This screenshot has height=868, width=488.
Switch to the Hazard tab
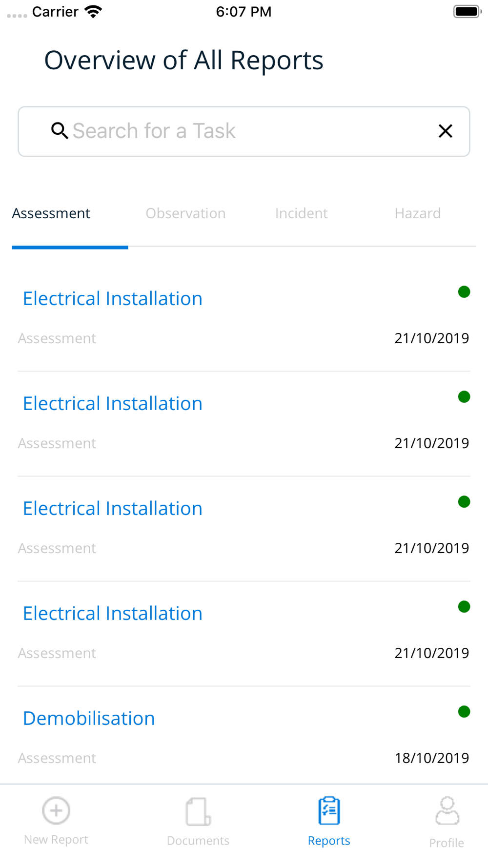[417, 213]
